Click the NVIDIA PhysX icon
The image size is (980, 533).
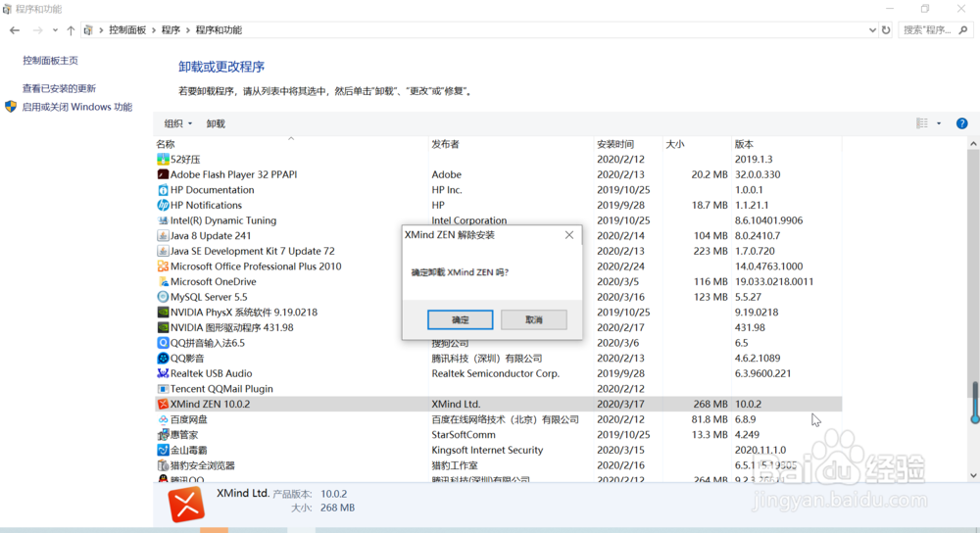tap(163, 313)
